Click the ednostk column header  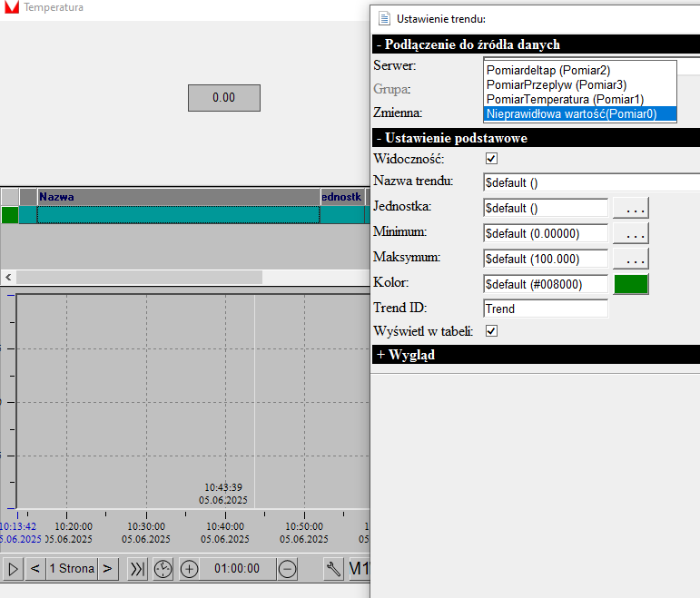point(342,197)
